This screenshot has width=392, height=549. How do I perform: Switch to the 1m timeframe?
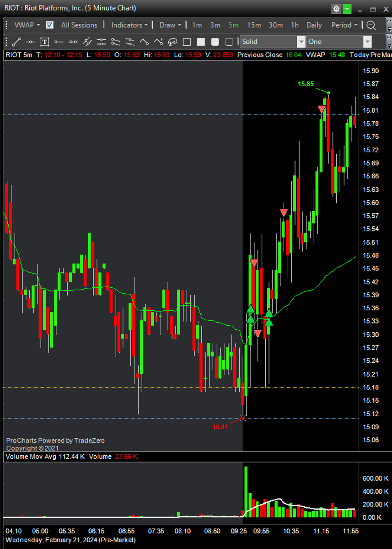[197, 25]
